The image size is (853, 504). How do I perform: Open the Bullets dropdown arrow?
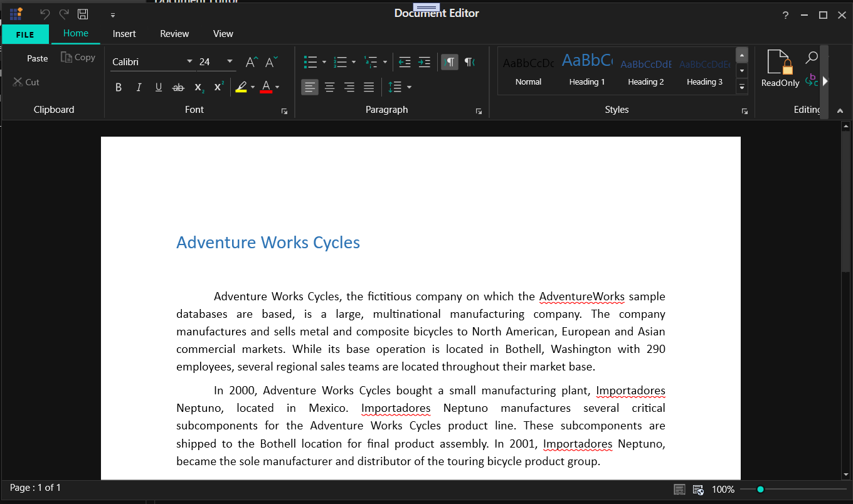[x=324, y=61]
